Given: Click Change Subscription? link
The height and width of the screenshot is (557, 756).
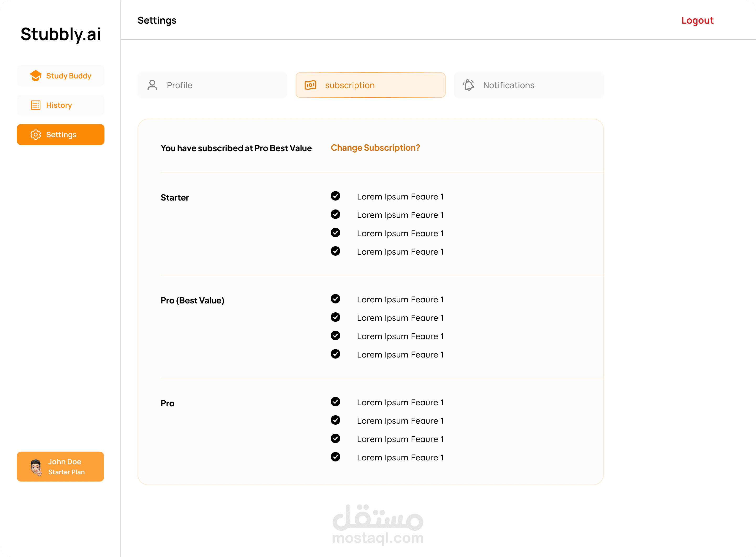Looking at the screenshot, I should click(375, 148).
